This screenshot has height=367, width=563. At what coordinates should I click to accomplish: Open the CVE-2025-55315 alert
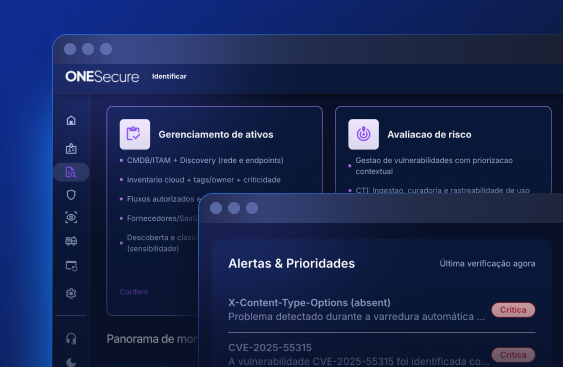coord(270,348)
